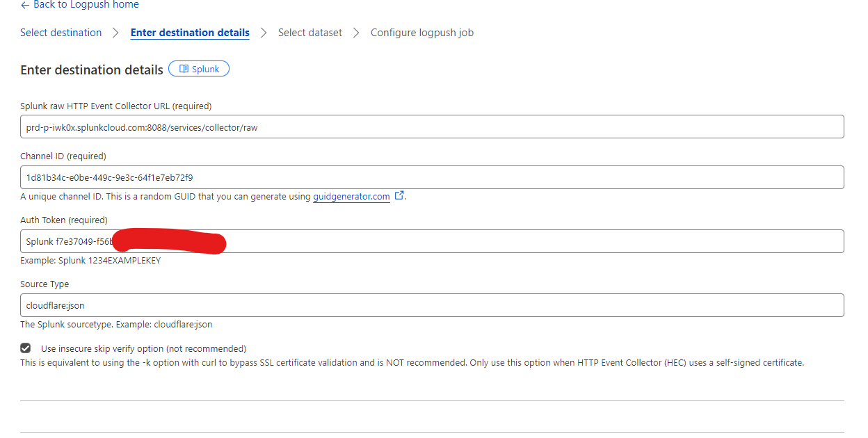The width and height of the screenshot is (868, 438).
Task: Focus the Splunk HTTP Event Collector URL field
Action: coord(431,127)
